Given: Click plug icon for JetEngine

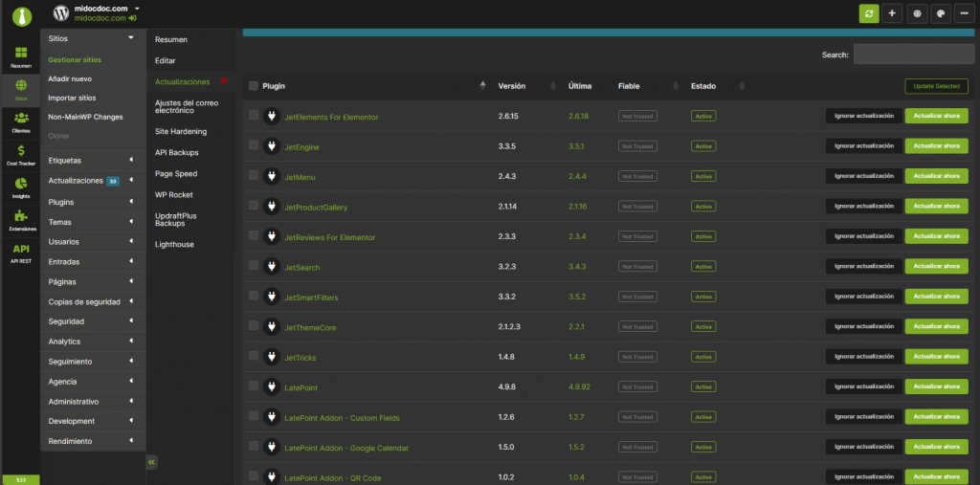Looking at the screenshot, I should tap(271, 146).
